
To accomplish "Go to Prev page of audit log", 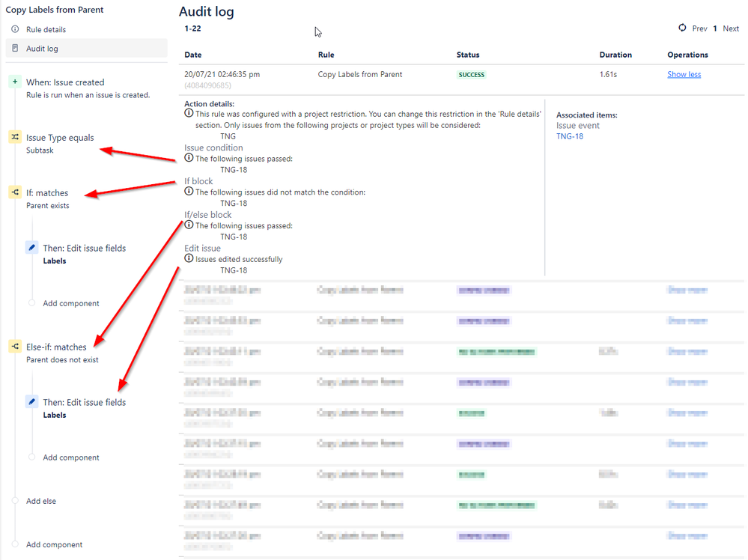I will point(700,28).
